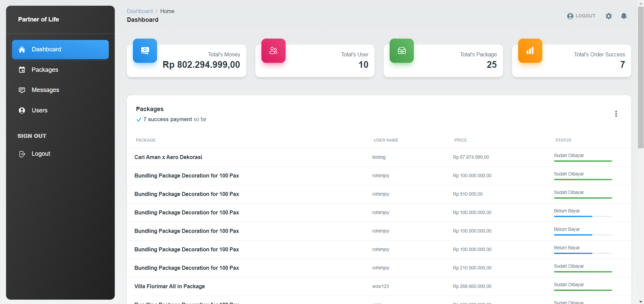The width and height of the screenshot is (644, 304).
Task: Open the Dashboard menu item
Action: 60,49
